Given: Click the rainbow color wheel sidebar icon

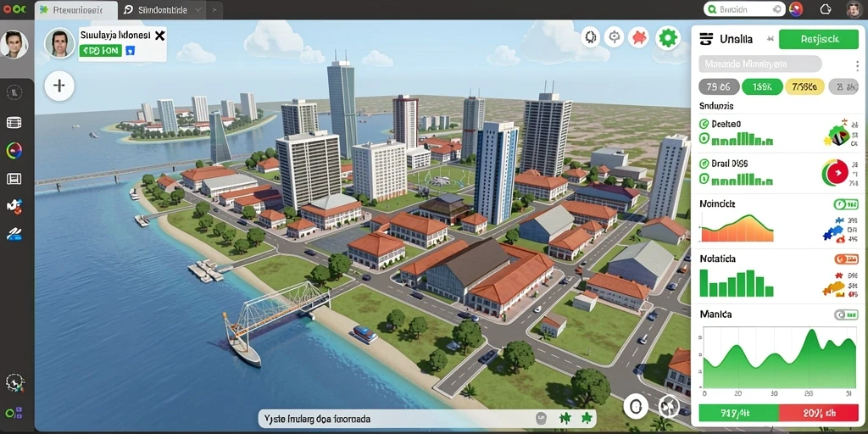Looking at the screenshot, I should [x=14, y=150].
